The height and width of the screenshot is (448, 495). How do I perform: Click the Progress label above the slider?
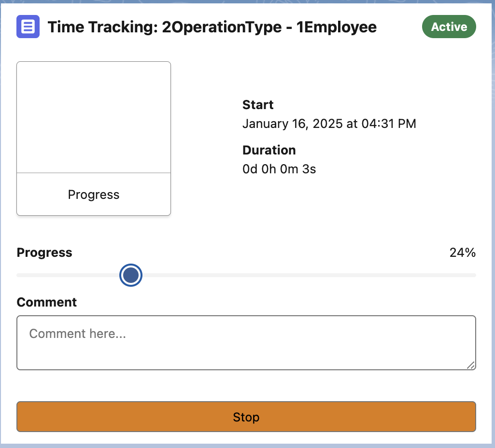click(x=44, y=252)
